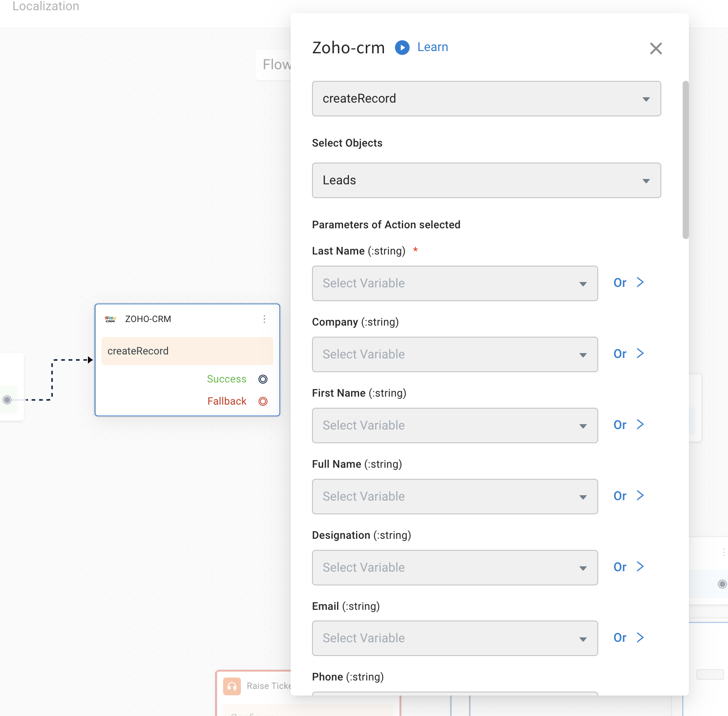Click the Success output connector

tap(263, 379)
